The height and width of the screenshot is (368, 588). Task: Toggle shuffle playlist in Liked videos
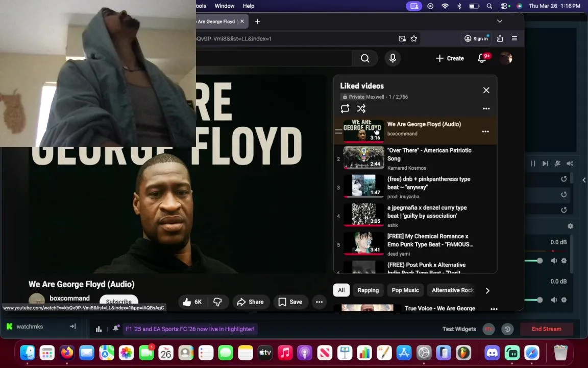[361, 108]
